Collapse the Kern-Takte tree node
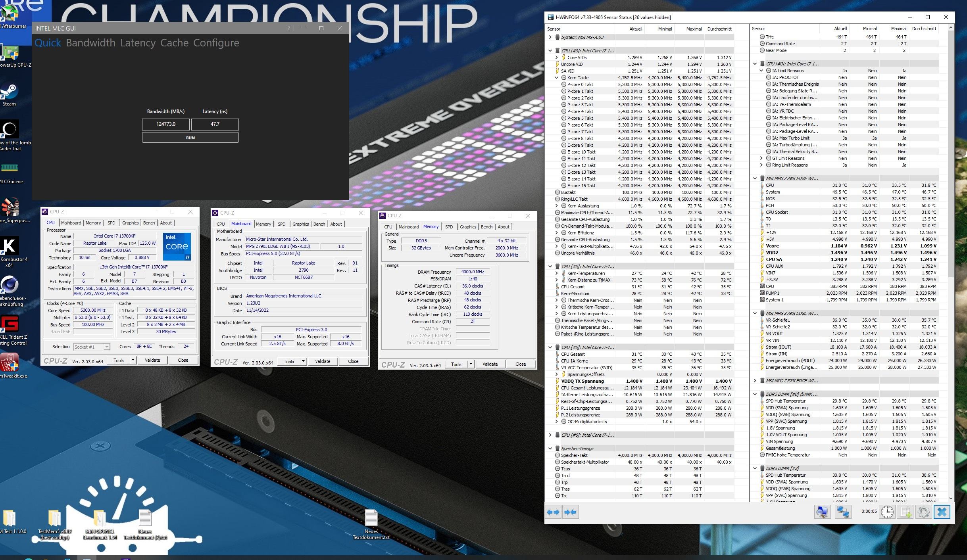Viewport: 967px width, 560px height. pos(557,78)
